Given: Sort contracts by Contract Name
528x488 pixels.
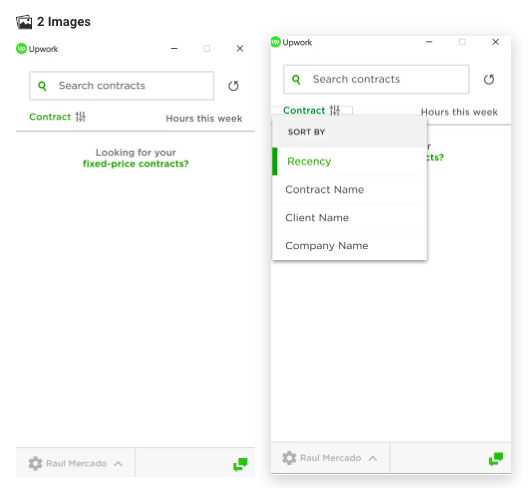Looking at the screenshot, I should coord(350,190).
